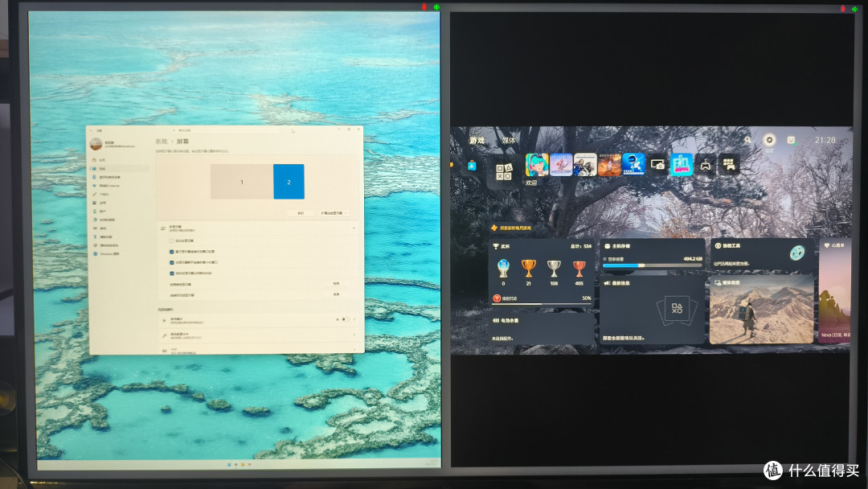Select the silver trophy icon showing 108
Viewport: 868px width, 489px height.
coord(554,269)
